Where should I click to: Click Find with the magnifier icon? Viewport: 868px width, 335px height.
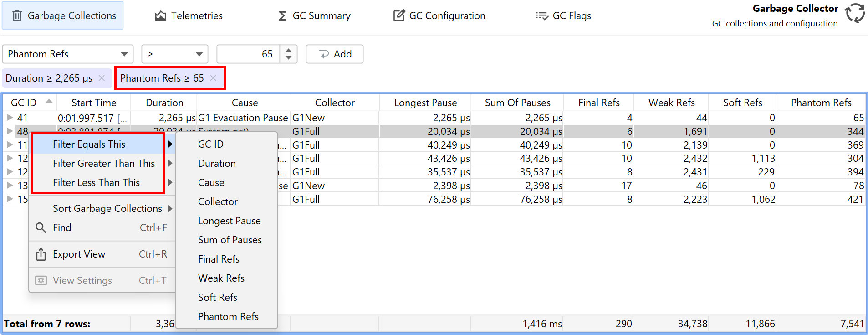[62, 227]
